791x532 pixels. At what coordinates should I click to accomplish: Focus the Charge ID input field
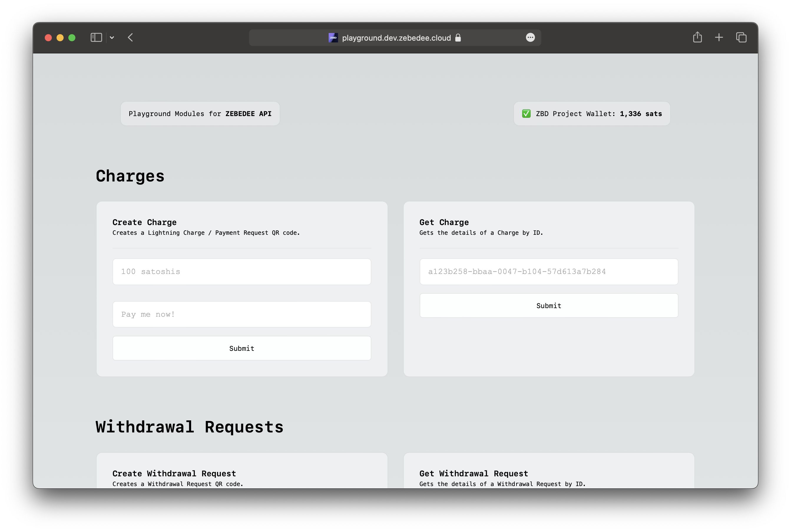(x=548, y=271)
